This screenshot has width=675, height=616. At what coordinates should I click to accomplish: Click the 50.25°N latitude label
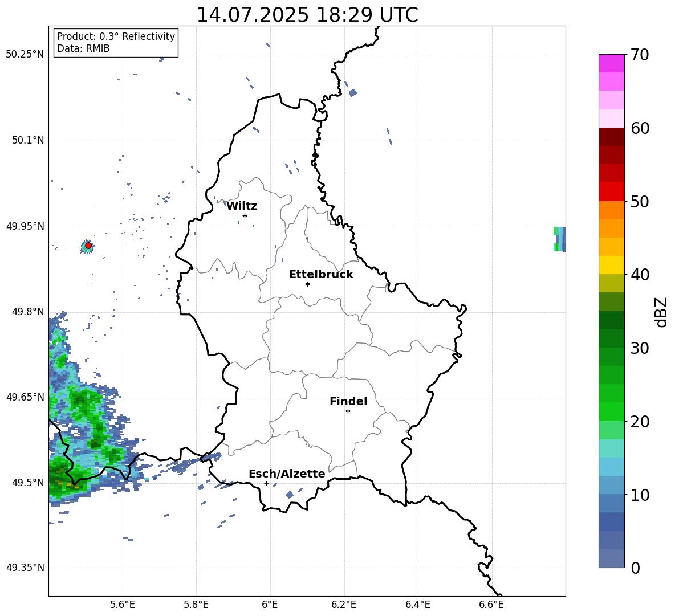pyautogui.click(x=25, y=55)
